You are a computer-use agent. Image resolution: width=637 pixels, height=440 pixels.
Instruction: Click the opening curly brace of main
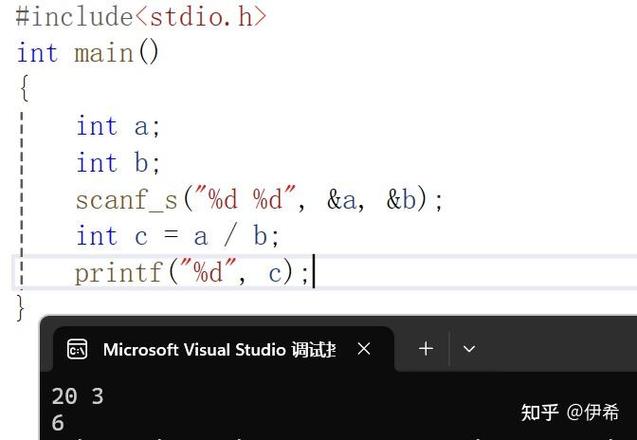(x=23, y=89)
